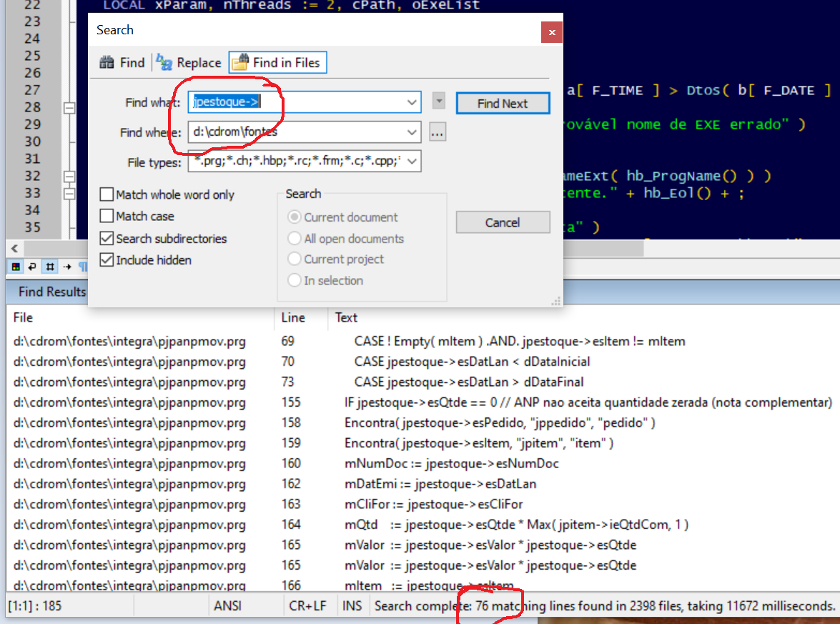Open result line 163 mCliFor assignment
This screenshot has height=624, width=840.
(423, 504)
